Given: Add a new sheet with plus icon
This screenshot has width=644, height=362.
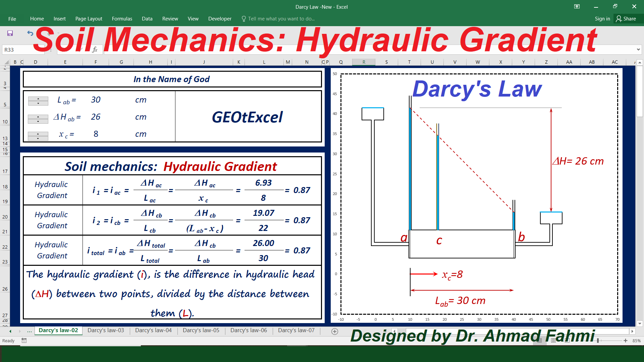Looking at the screenshot, I should [x=334, y=331].
